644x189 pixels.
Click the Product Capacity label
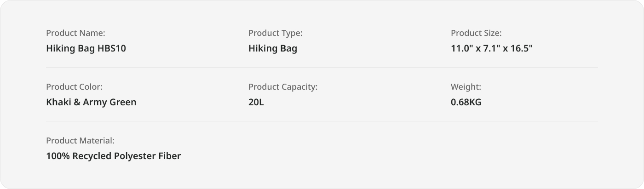point(283,87)
